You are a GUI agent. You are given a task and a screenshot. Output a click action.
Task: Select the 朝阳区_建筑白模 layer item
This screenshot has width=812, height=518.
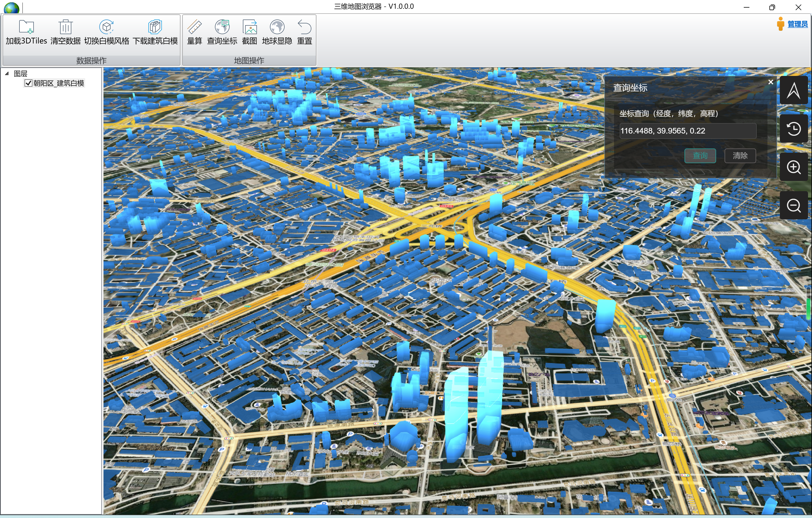tap(59, 83)
